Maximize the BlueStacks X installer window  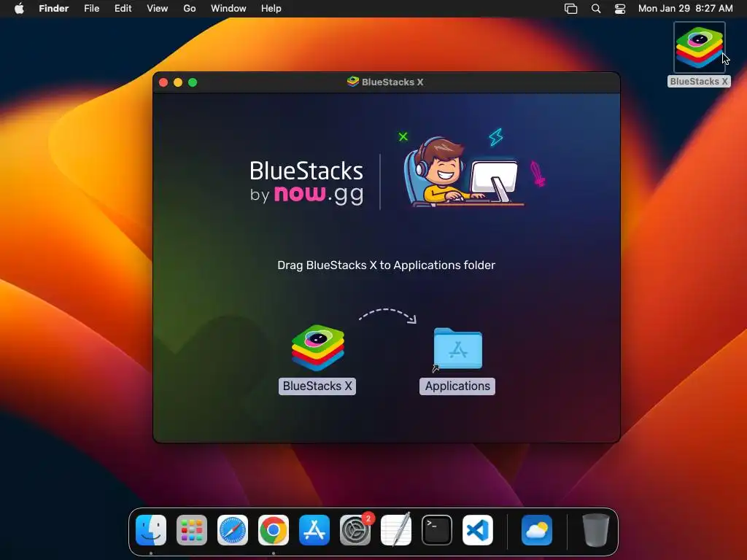[x=193, y=82]
